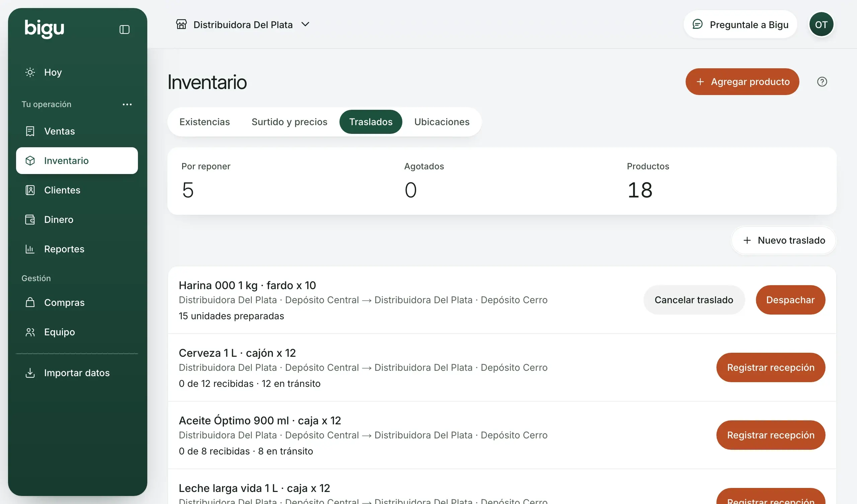
Task: Click the bag icon beside Compras
Action: click(30, 303)
